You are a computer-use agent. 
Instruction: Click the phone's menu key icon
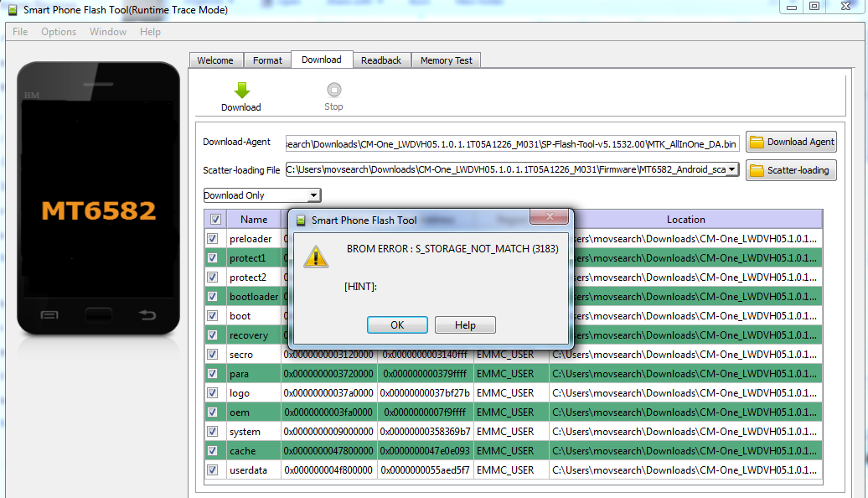point(49,315)
